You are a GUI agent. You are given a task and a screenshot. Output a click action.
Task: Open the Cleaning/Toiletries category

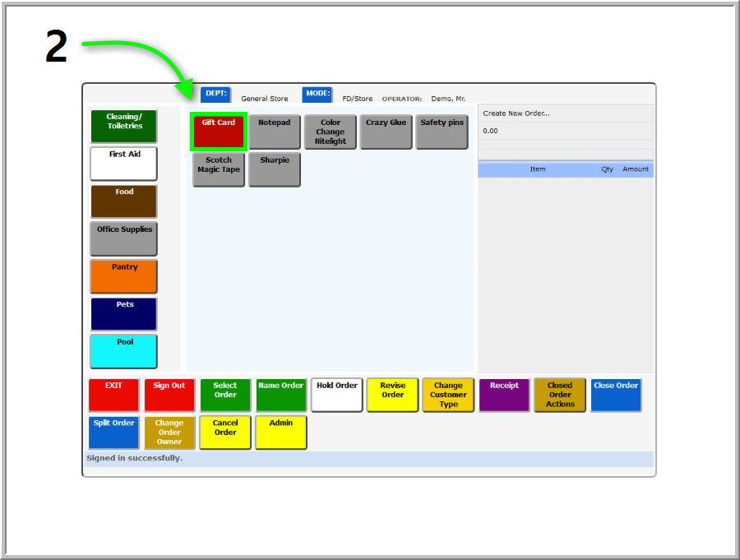[x=123, y=126]
